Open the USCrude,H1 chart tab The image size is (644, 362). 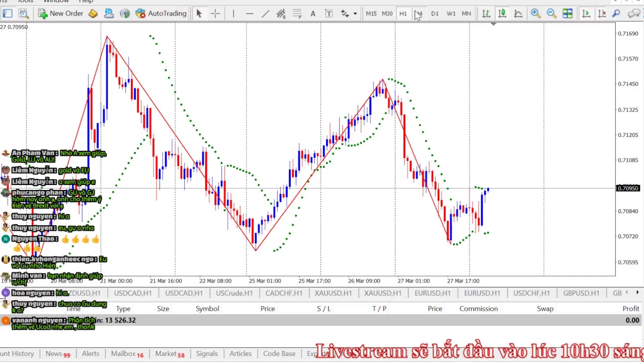[234, 293]
